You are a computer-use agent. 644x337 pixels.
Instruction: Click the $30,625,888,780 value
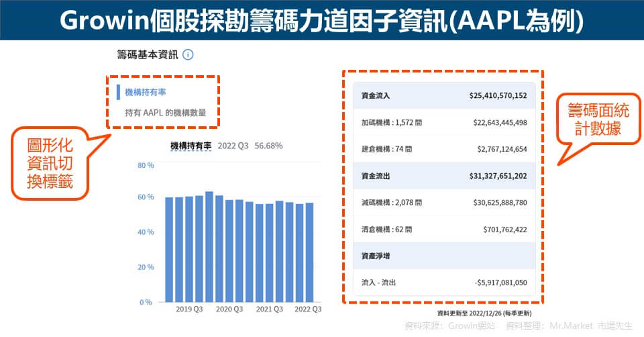pos(500,203)
